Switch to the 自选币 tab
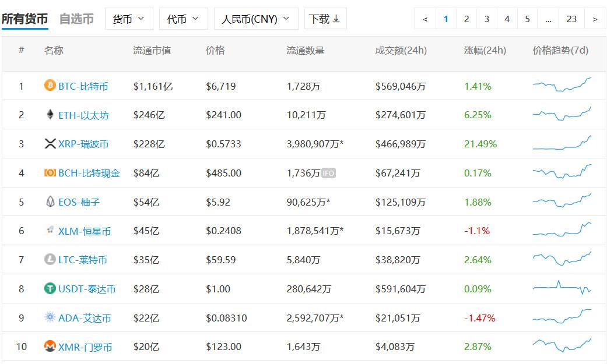This screenshot has height=364, width=614. tap(76, 19)
